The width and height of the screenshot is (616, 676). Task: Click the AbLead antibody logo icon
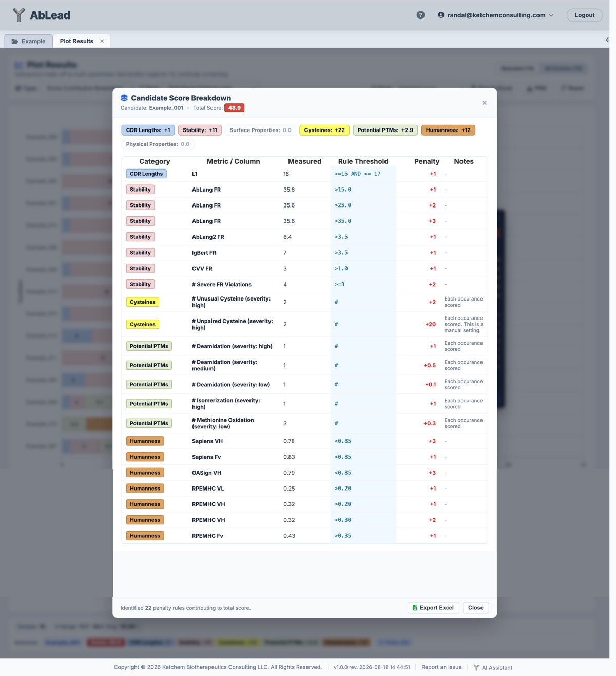18,15
